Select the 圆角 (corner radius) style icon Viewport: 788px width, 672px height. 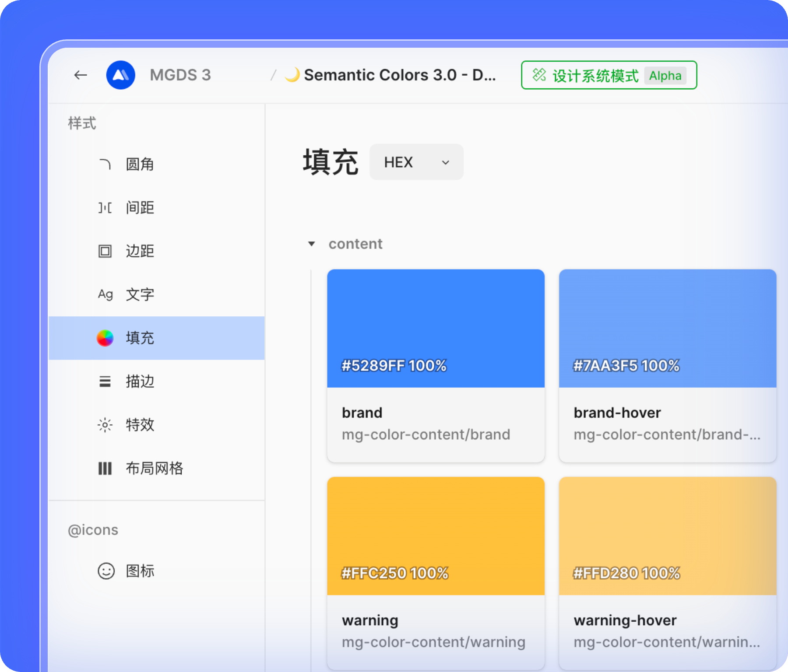tap(105, 164)
